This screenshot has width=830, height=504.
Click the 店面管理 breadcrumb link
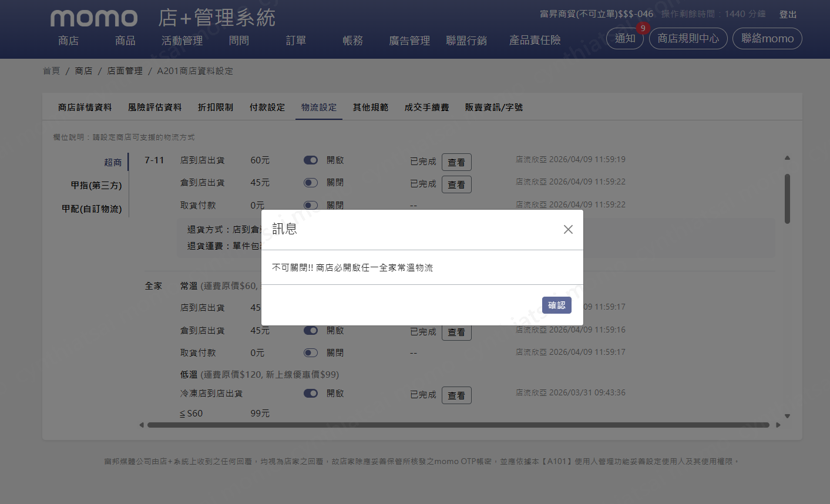tap(125, 71)
